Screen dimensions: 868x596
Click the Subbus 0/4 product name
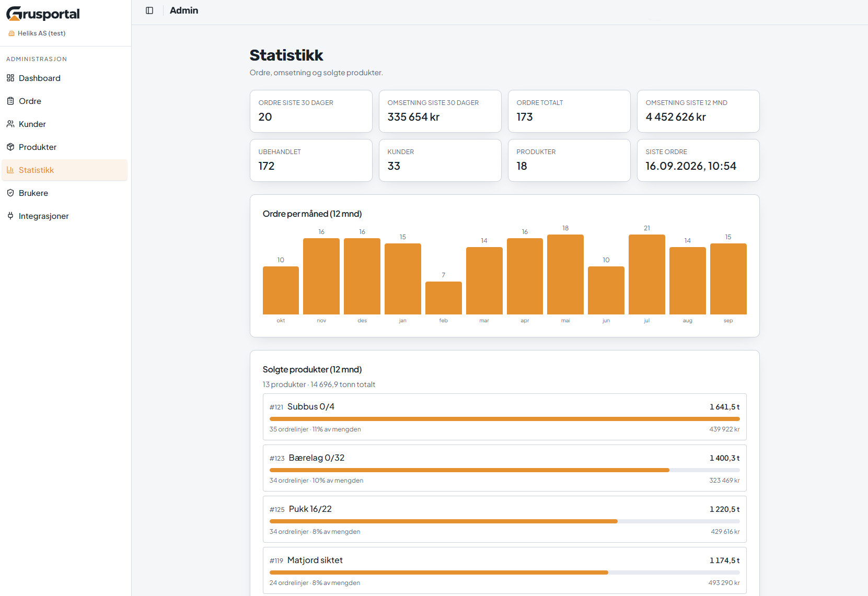tap(311, 407)
